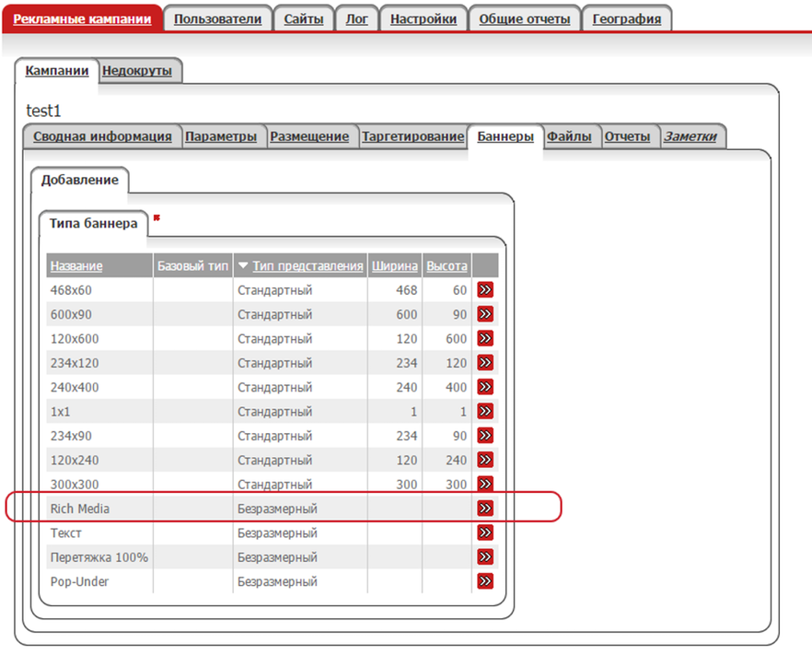The image size is (812, 667).
Task: Choose 468x60 banner via red arrow icon
Action: click(x=484, y=289)
